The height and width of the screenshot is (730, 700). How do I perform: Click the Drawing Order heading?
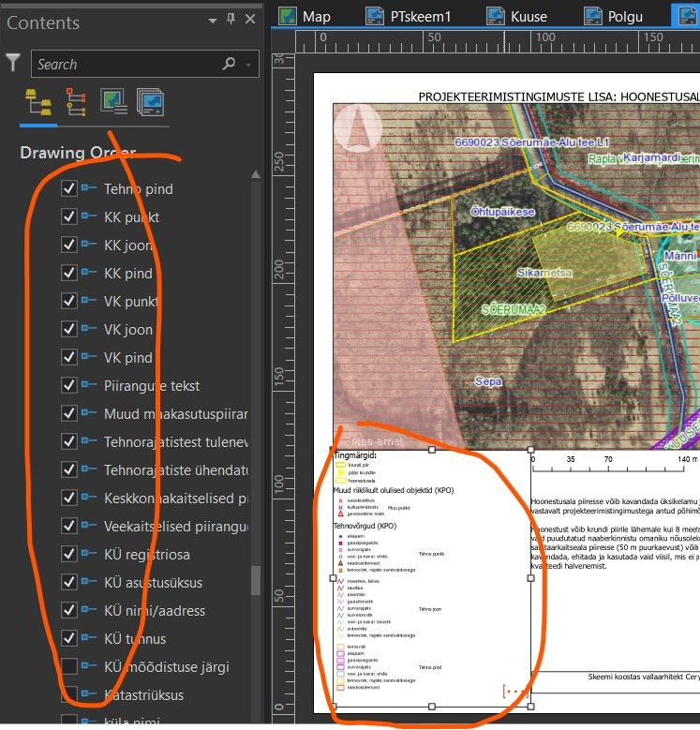pos(78,153)
